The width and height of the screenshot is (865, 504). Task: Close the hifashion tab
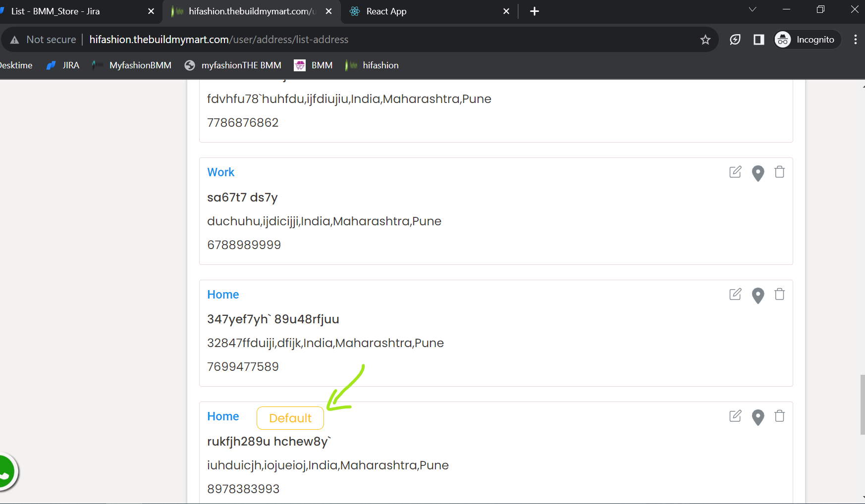coord(329,11)
